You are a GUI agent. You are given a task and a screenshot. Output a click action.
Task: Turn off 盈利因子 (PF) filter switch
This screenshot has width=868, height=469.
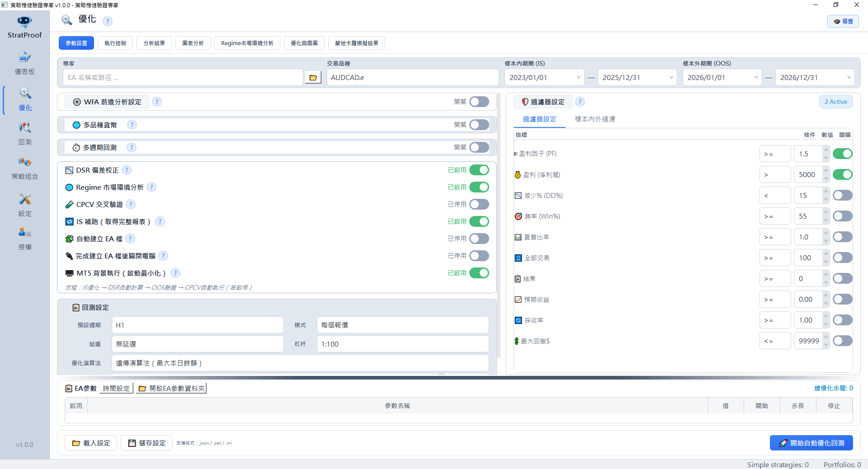(x=843, y=154)
